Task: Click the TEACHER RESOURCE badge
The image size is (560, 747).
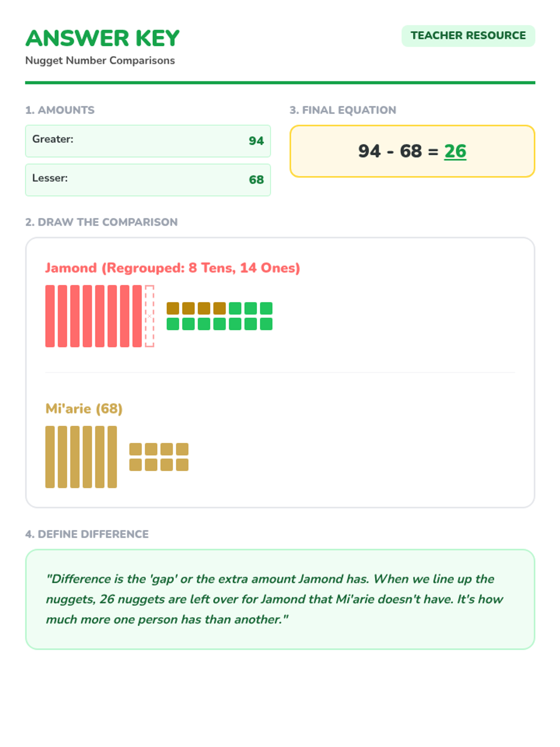Action: (x=468, y=36)
